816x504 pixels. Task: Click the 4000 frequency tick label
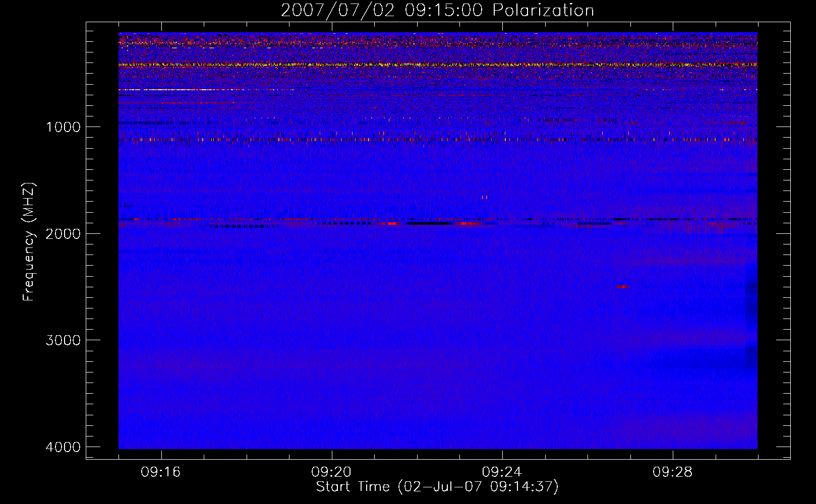63,447
